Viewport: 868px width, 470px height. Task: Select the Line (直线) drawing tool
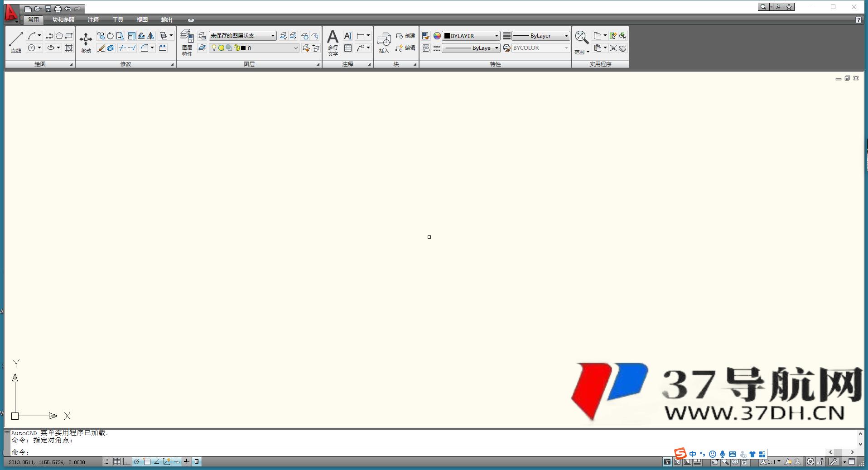pos(16,42)
